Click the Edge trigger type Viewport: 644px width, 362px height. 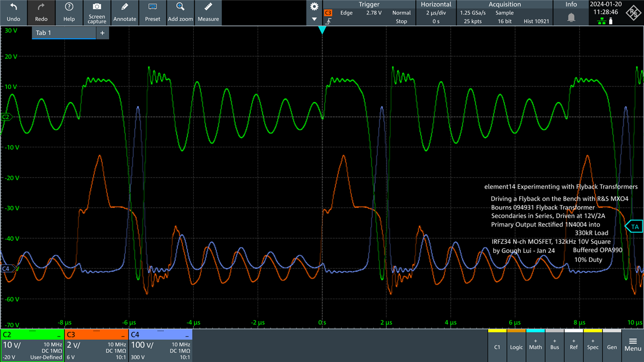346,13
